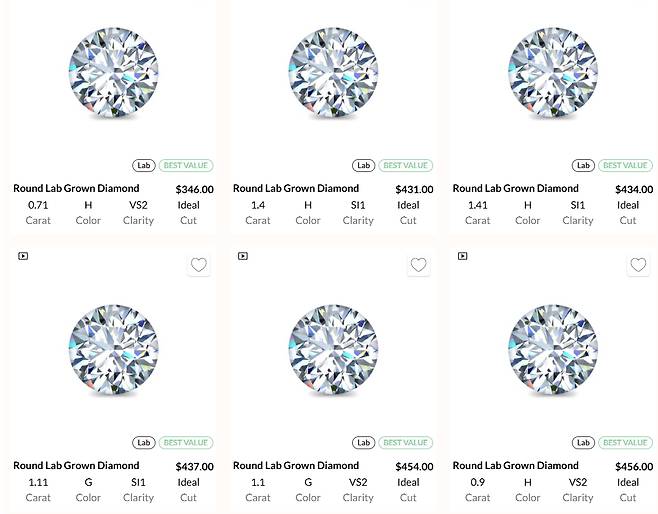Play video for 0.9 carat diamond
The width and height of the screenshot is (658, 514).
(x=462, y=256)
